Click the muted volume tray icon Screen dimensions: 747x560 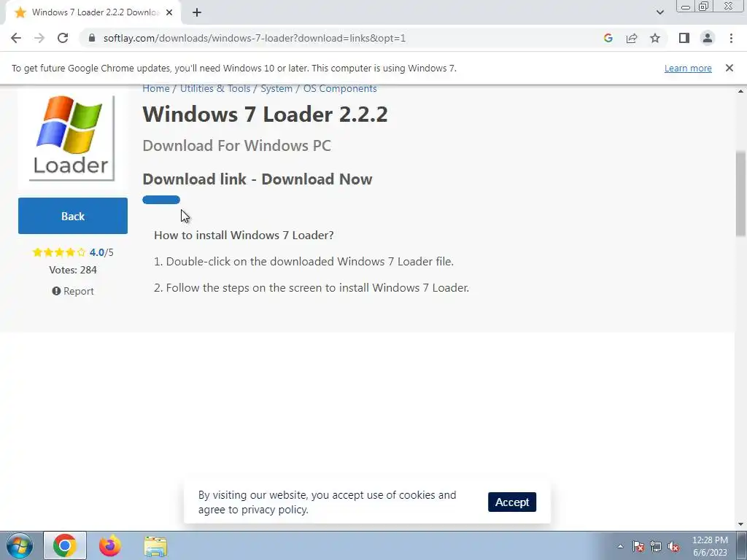pyautogui.click(x=673, y=546)
